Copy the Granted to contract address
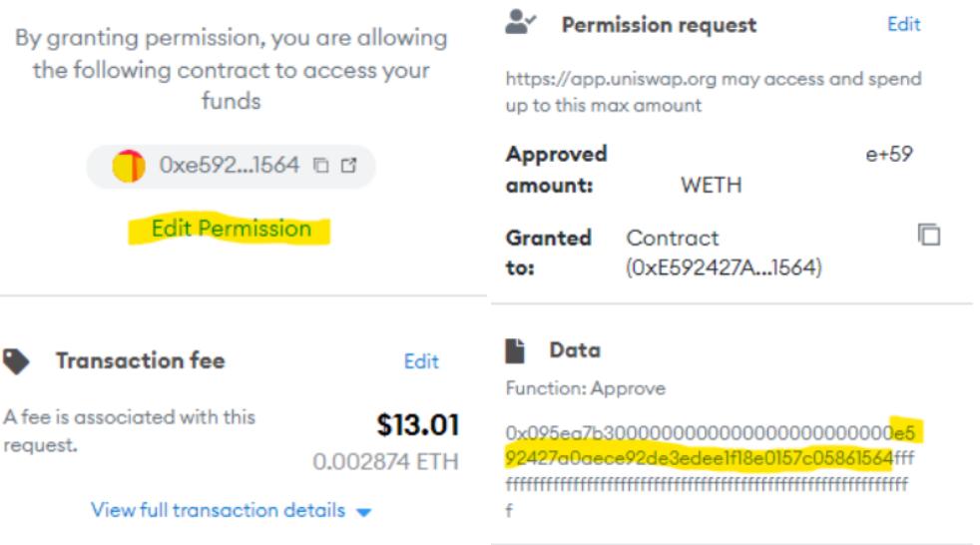Image resolution: width=980 pixels, height=545 pixels. pos(928,235)
